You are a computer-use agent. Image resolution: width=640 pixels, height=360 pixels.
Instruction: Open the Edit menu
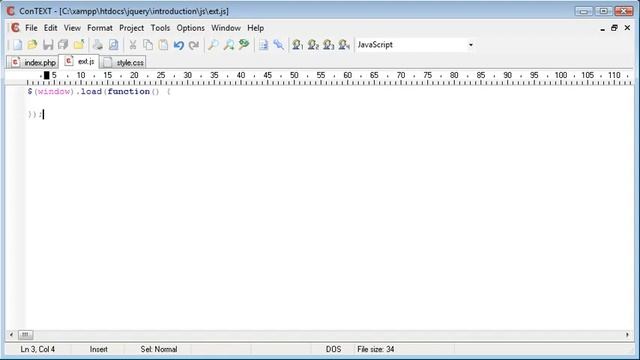click(50, 28)
